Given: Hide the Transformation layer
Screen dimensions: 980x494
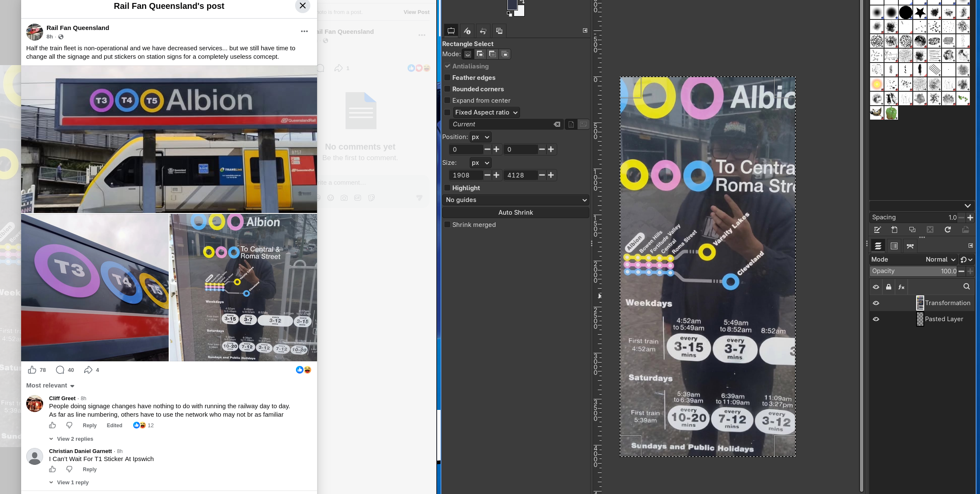Looking at the screenshot, I should click(876, 303).
